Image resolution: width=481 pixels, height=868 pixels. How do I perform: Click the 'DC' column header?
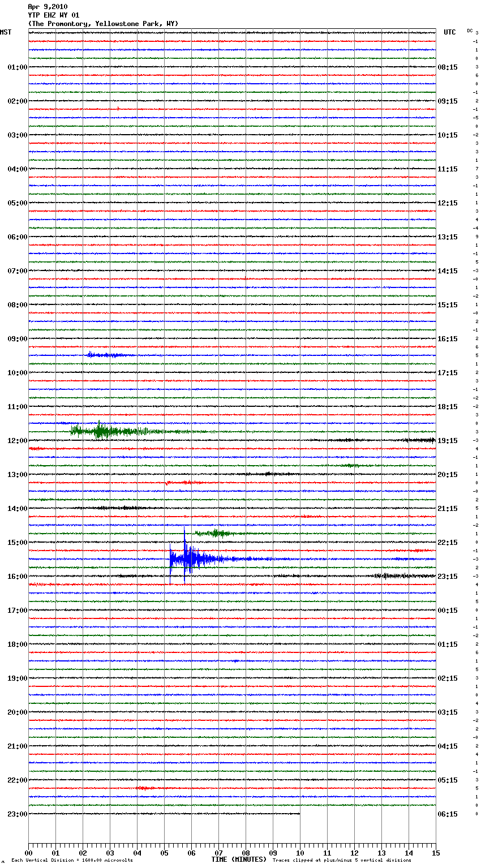[470, 31]
